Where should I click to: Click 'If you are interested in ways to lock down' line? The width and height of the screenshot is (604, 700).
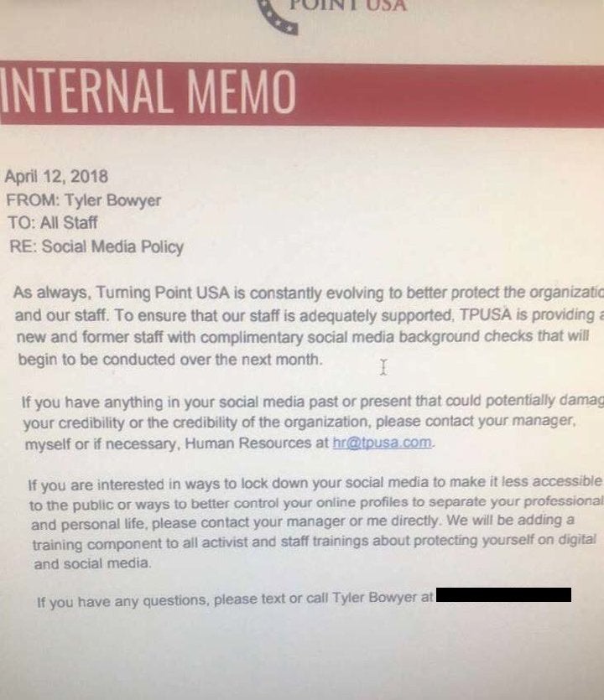click(315, 483)
